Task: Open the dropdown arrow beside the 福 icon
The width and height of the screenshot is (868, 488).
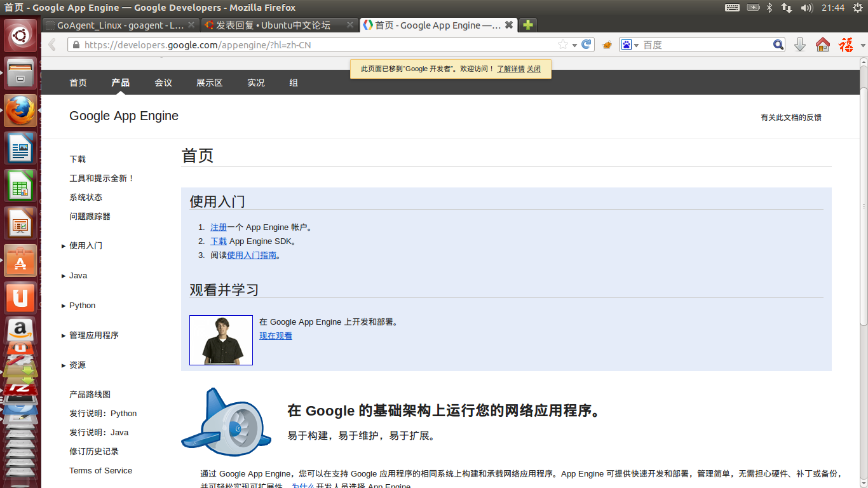Action: 862,45
